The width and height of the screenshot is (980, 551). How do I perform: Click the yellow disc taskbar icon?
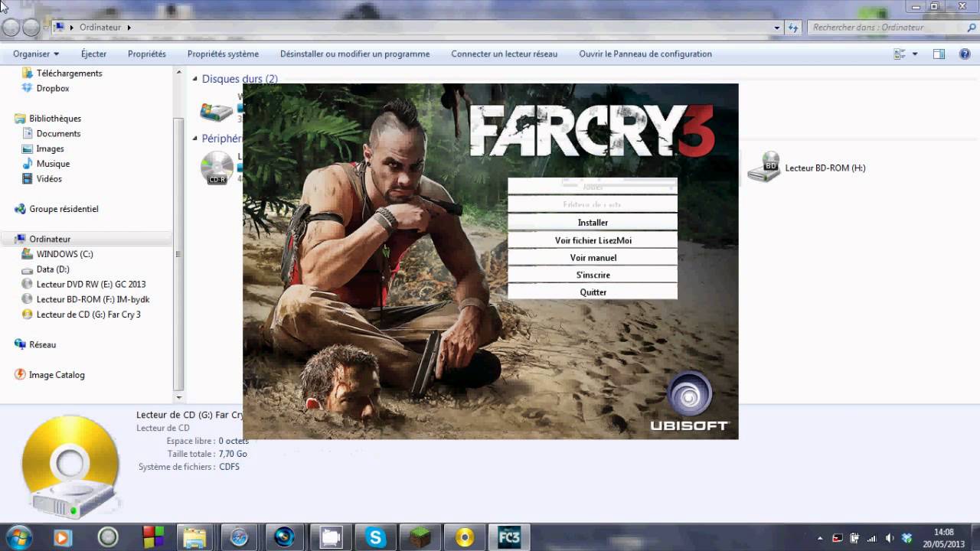pyautogui.click(x=465, y=538)
